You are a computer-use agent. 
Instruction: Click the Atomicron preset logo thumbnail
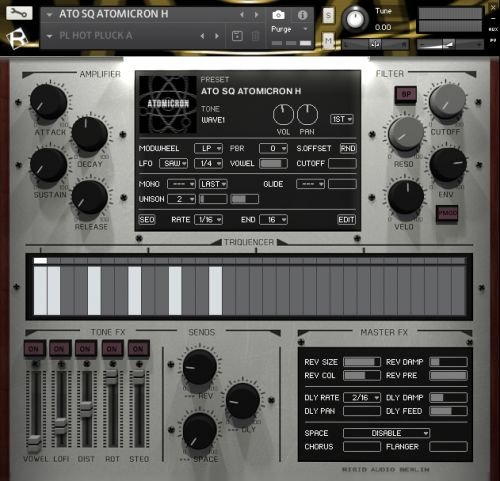(168, 104)
